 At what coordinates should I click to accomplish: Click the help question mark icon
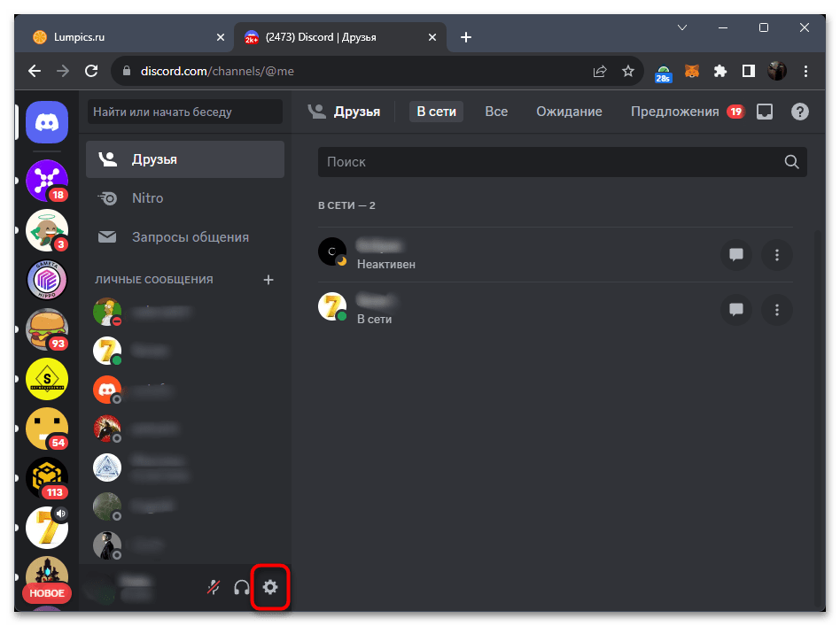pos(799,112)
